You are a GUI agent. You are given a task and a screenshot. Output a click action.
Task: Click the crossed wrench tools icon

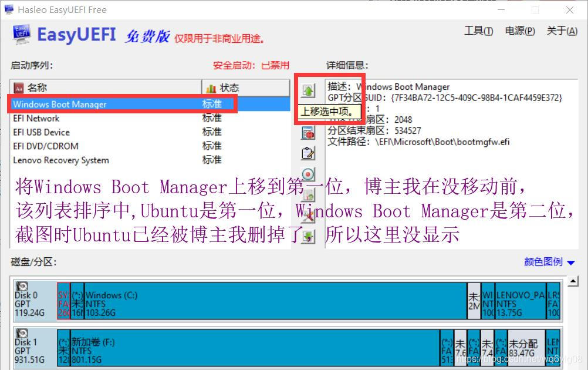(308, 216)
